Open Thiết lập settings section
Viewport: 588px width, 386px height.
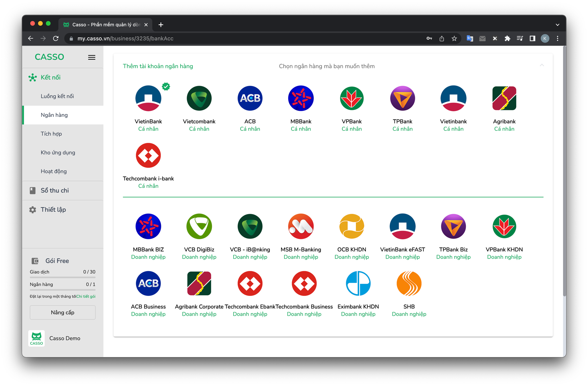(63, 210)
